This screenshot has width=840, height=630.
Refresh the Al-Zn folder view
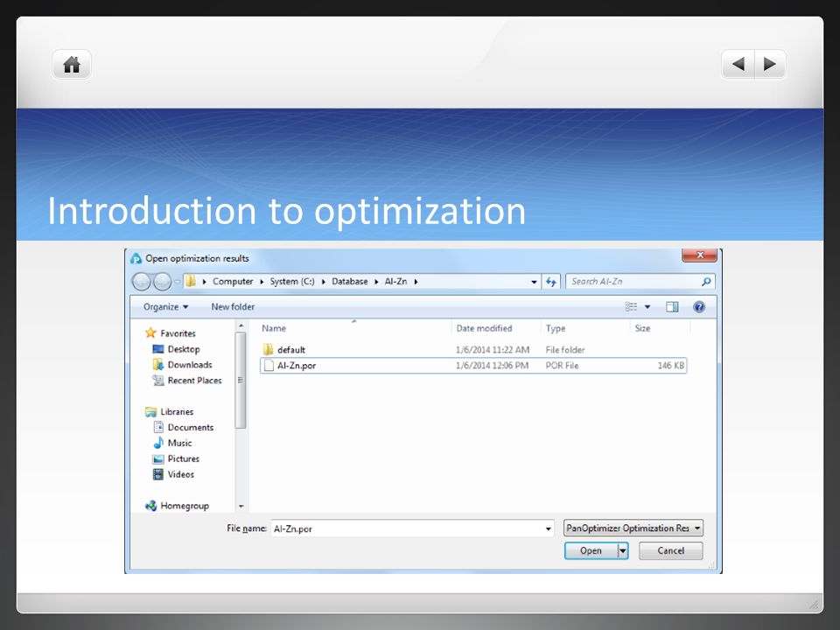(550, 282)
